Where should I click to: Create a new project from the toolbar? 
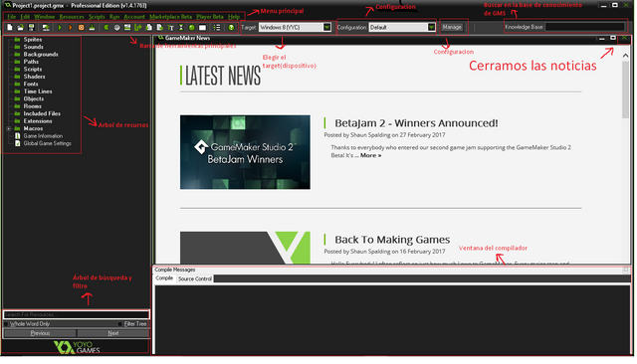click(x=9, y=28)
